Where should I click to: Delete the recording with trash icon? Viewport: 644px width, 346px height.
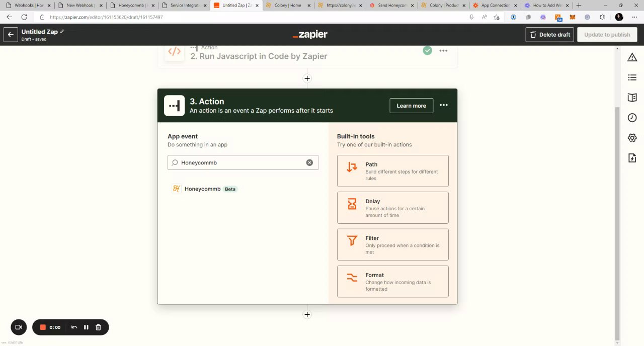click(x=98, y=327)
